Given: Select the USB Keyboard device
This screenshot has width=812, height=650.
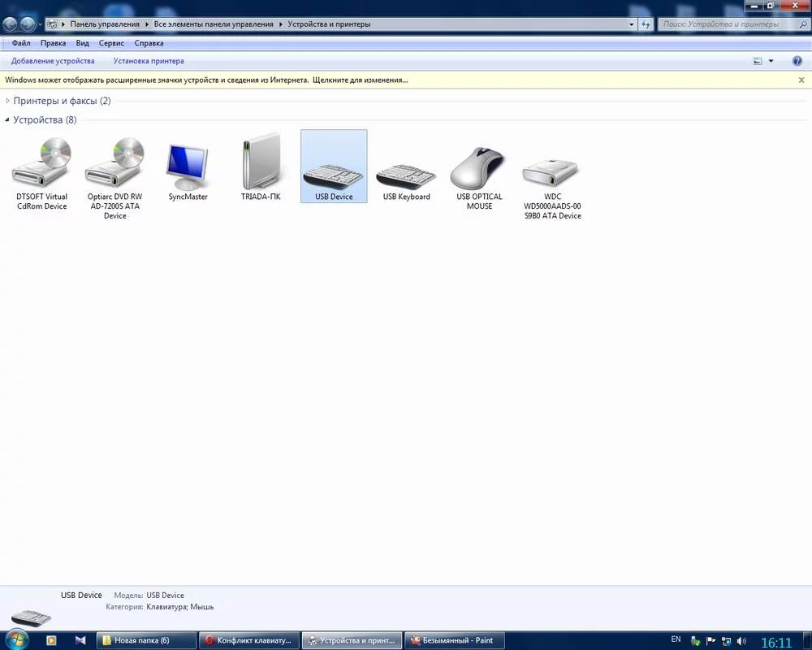Looking at the screenshot, I should (x=407, y=181).
